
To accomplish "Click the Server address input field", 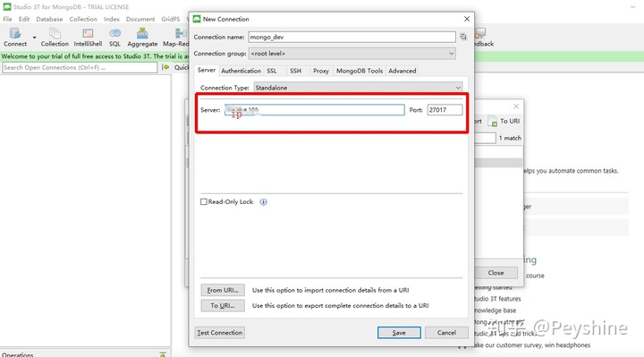I will pos(315,110).
